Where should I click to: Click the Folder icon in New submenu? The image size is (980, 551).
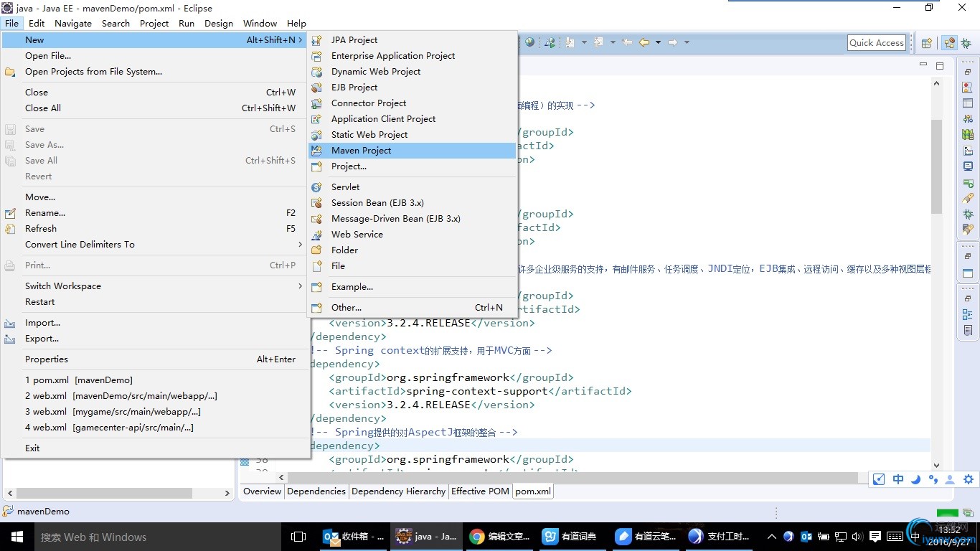316,250
